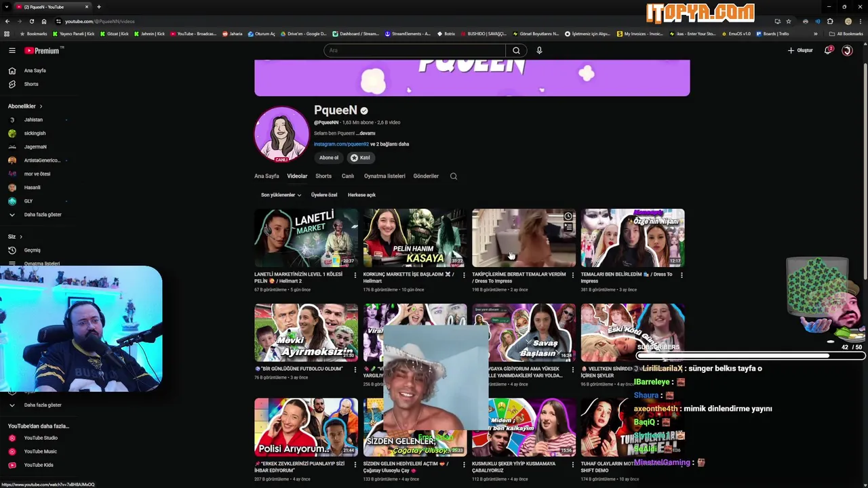Click Boards | Trello bookmark

click(773, 34)
